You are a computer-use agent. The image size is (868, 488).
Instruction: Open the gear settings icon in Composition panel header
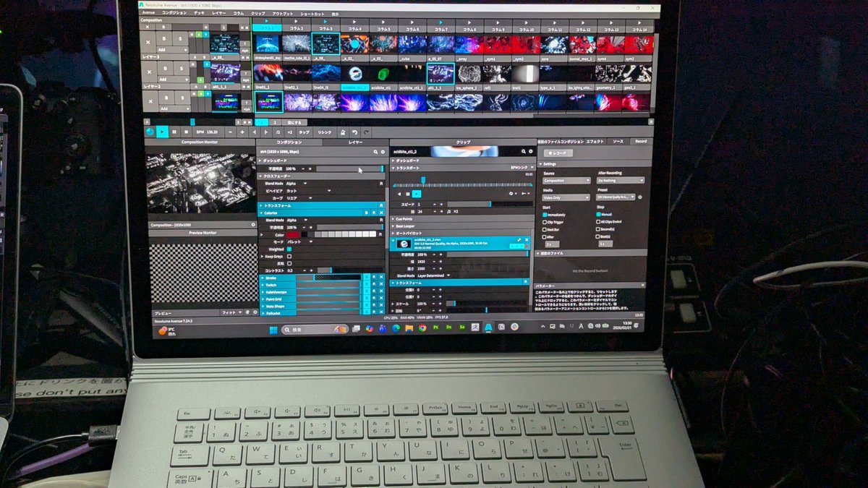383,152
